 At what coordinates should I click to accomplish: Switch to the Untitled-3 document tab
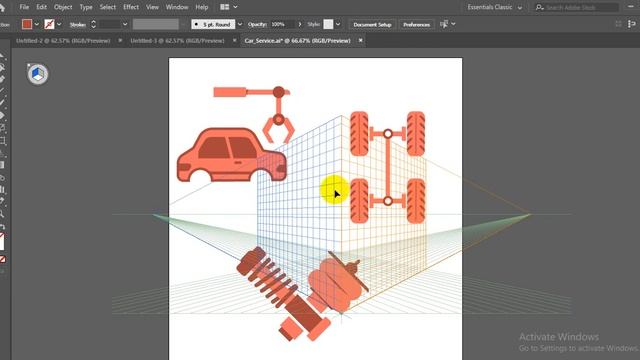click(178, 41)
